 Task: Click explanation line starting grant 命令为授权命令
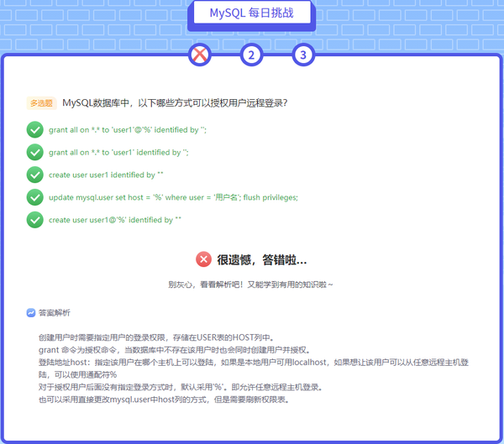[174, 350]
